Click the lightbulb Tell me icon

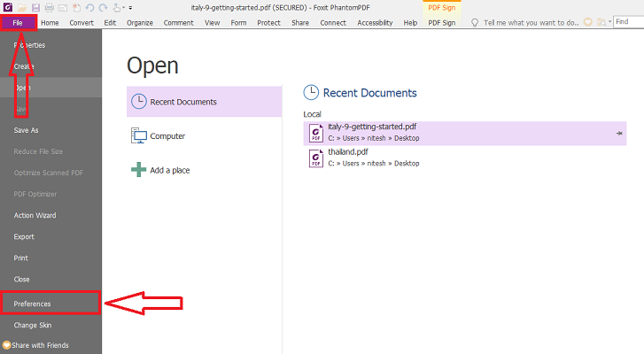(x=475, y=22)
